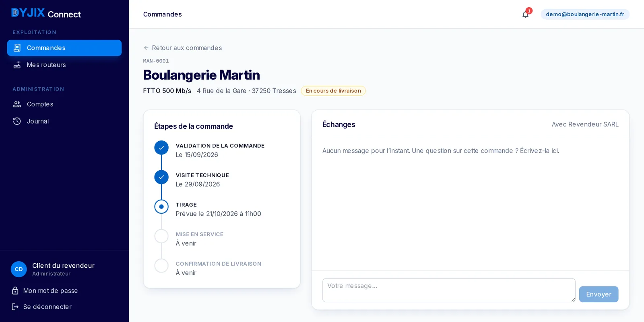Click the order reference MAN-0001
Viewport: 644px width, 322px height.
pyautogui.click(x=156, y=61)
